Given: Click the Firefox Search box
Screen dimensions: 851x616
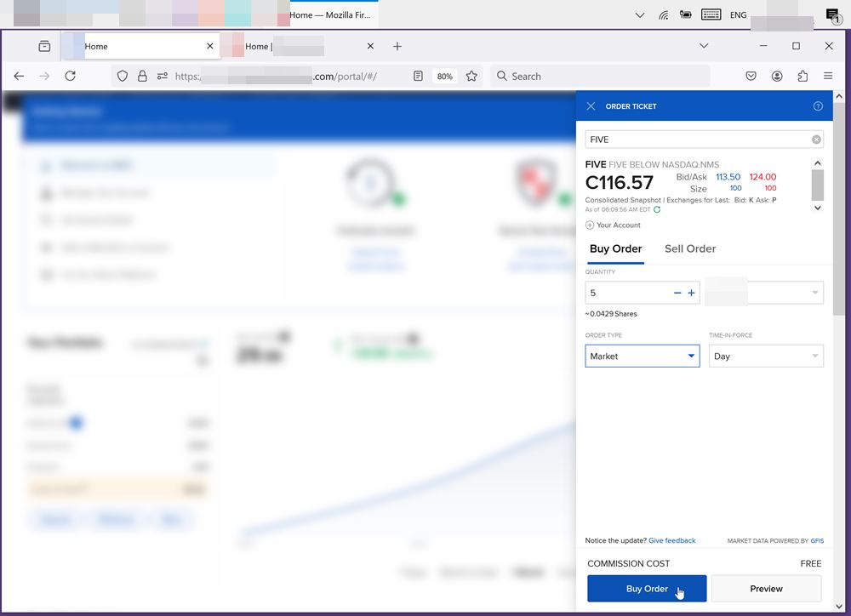Looking at the screenshot, I should pyautogui.click(x=600, y=76).
